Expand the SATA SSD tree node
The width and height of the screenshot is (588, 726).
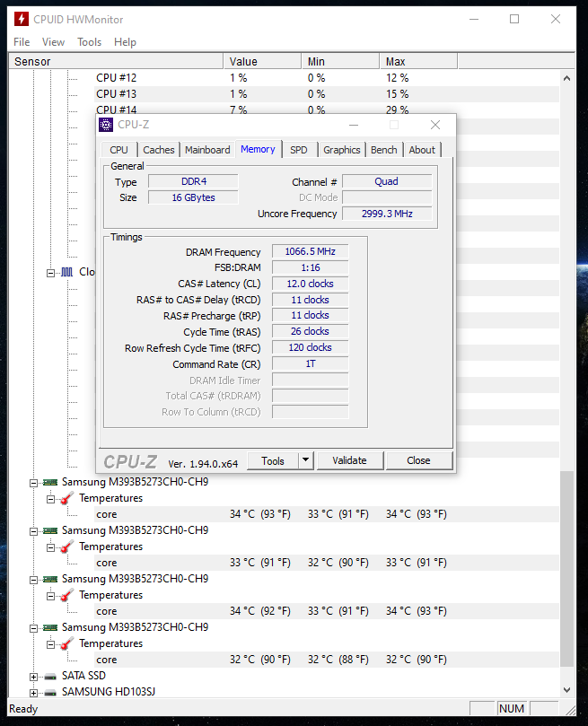pyautogui.click(x=33, y=677)
